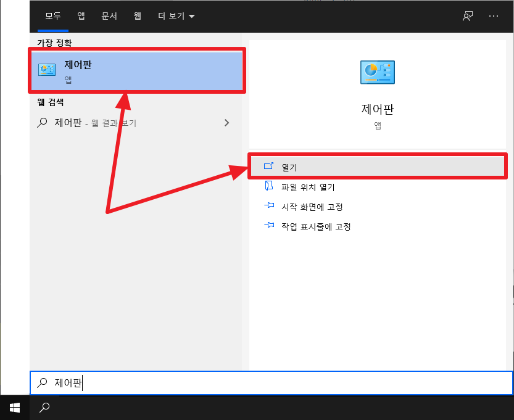
Task: Switch to the 웹 tab
Action: tap(138, 15)
